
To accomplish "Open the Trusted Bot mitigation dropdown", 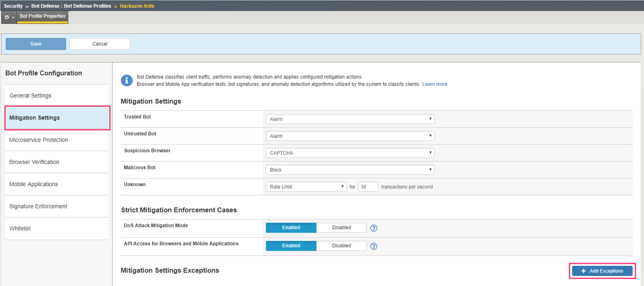I will point(350,119).
